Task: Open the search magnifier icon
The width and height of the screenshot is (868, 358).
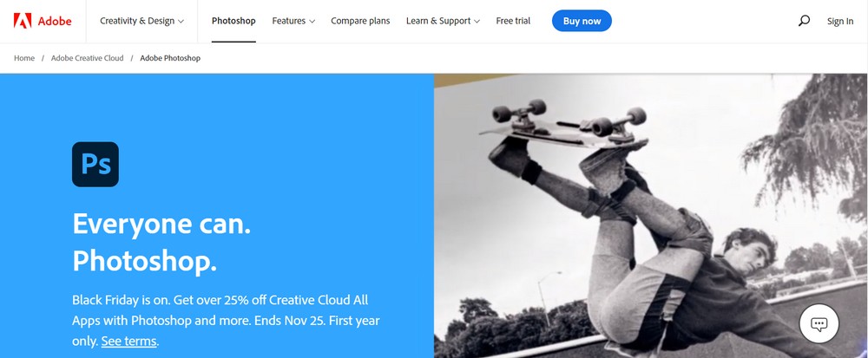Action: click(804, 21)
